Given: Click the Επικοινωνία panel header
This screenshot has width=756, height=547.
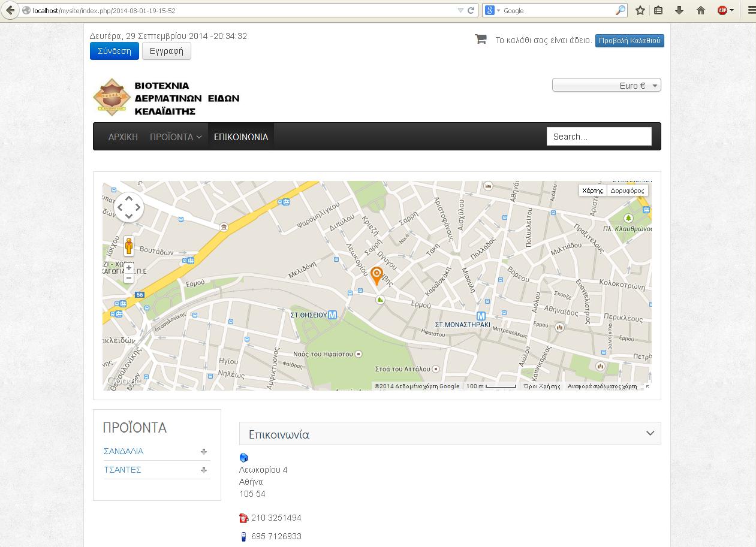Looking at the screenshot, I should coord(450,434).
